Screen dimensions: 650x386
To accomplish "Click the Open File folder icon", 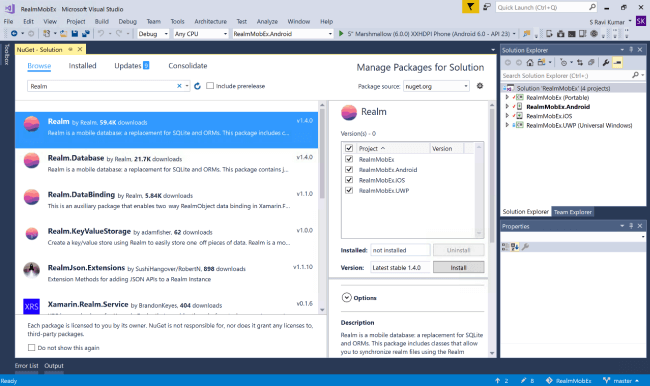I will (63, 34).
